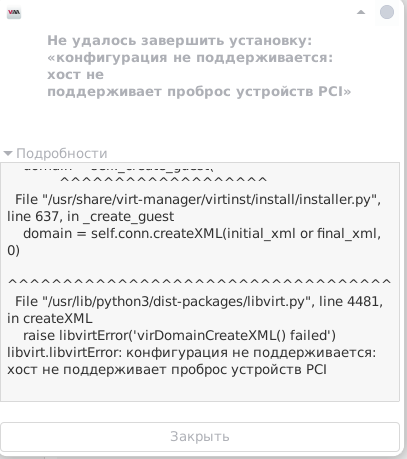Click the «in createXML» traceback text
The height and width of the screenshot is (459, 407).
click(x=50, y=319)
